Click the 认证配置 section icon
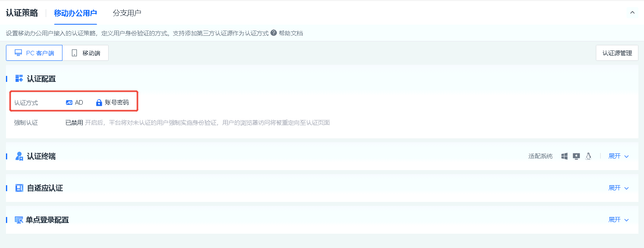 [x=19, y=78]
